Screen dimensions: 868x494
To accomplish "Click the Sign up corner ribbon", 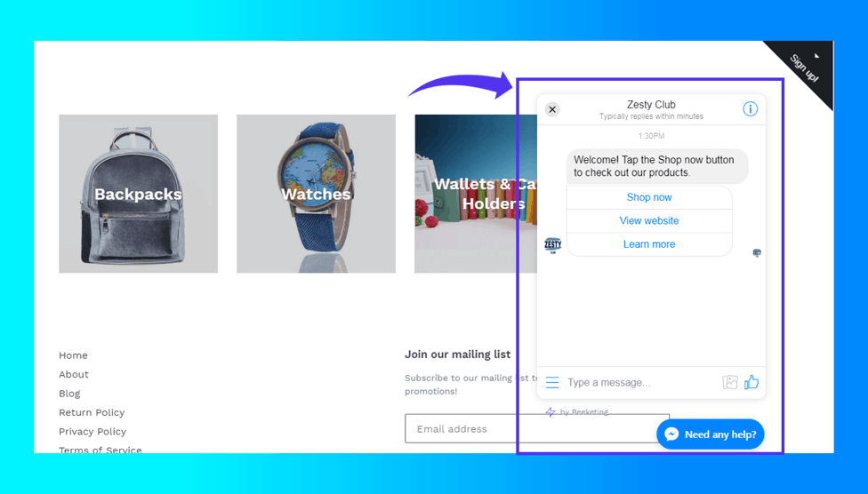I will pos(806,68).
